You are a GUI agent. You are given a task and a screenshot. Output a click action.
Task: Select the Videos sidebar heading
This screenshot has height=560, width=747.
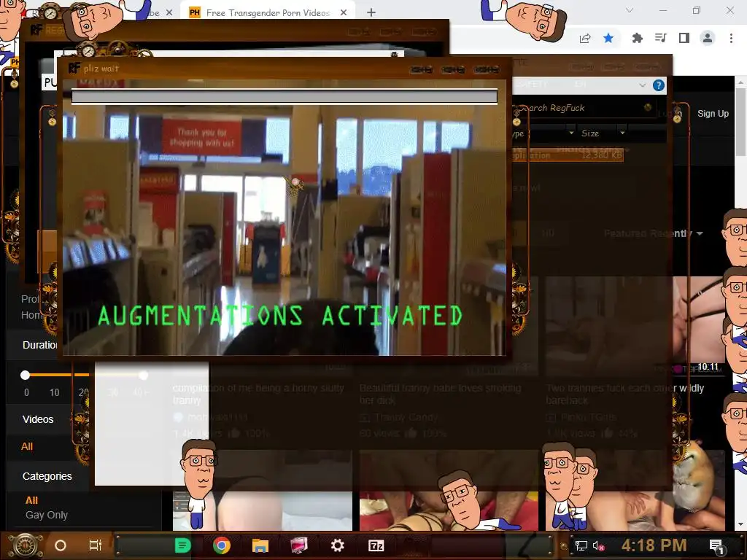(x=38, y=419)
